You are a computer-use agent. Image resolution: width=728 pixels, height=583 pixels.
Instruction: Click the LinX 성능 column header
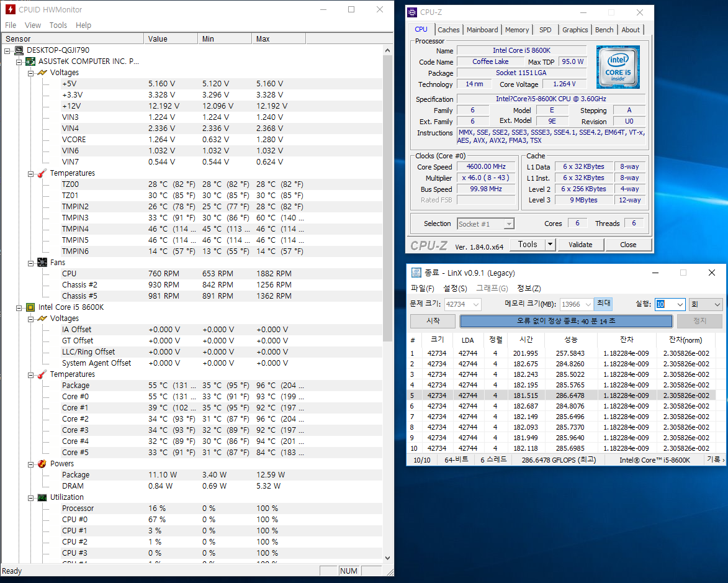coord(570,340)
